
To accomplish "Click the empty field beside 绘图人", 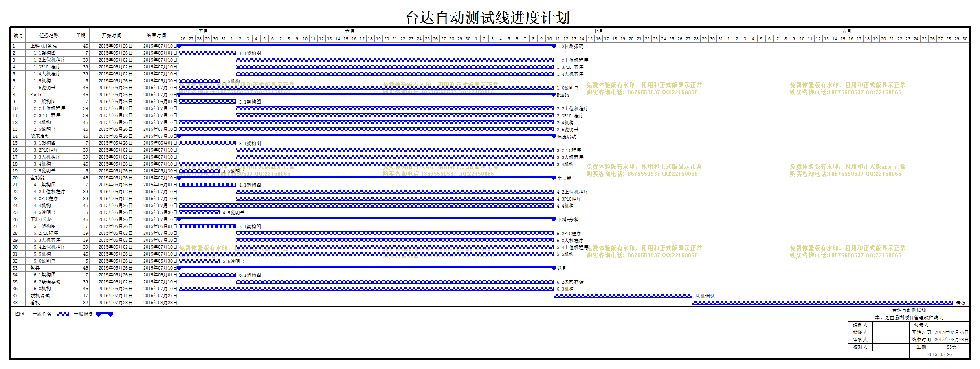I will tap(891, 332).
